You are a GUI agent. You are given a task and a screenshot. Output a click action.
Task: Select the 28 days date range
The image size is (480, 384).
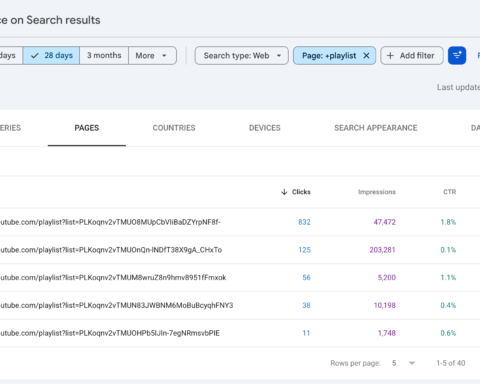pyautogui.click(x=51, y=55)
